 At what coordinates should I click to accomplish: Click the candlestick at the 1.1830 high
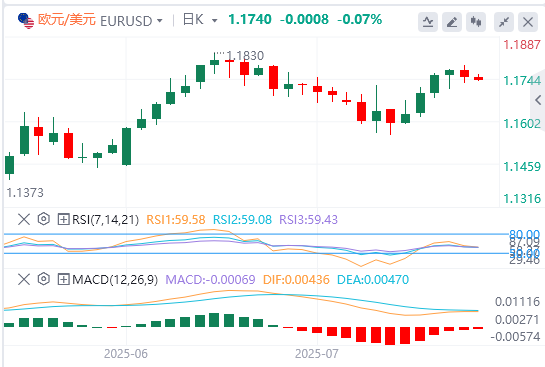point(214,63)
